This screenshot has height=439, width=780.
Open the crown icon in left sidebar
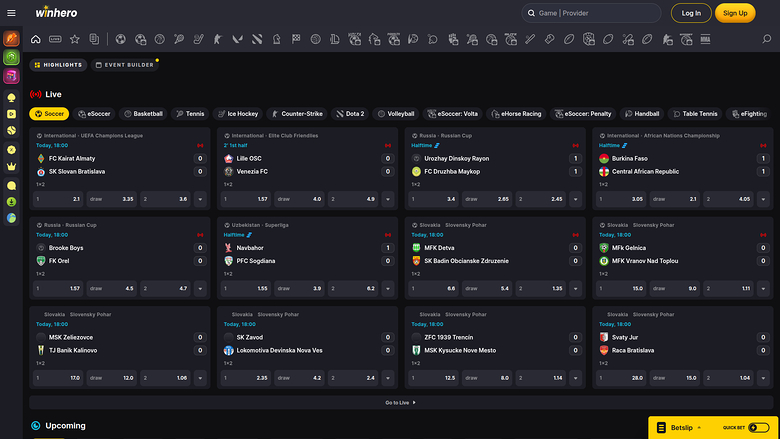(x=11, y=165)
